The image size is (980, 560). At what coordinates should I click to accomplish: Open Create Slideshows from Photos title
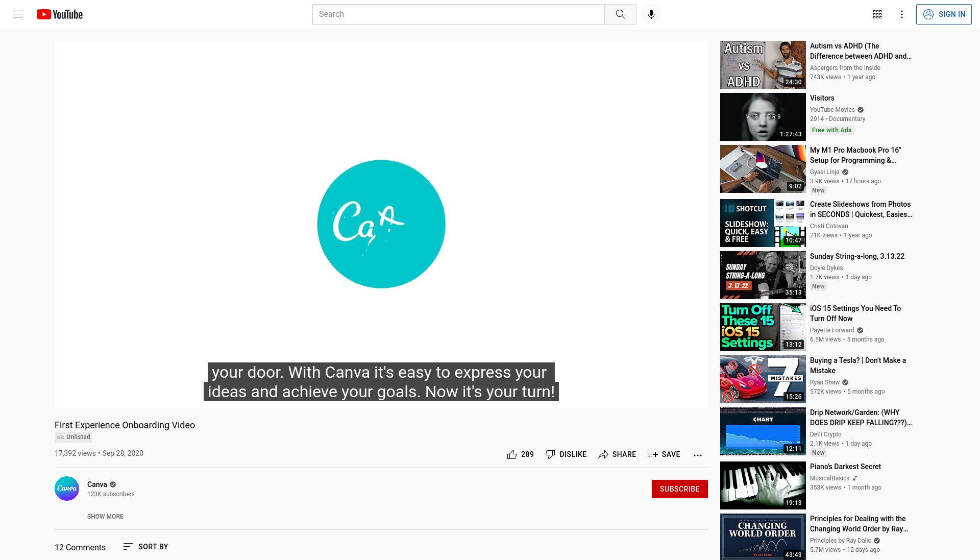point(861,209)
